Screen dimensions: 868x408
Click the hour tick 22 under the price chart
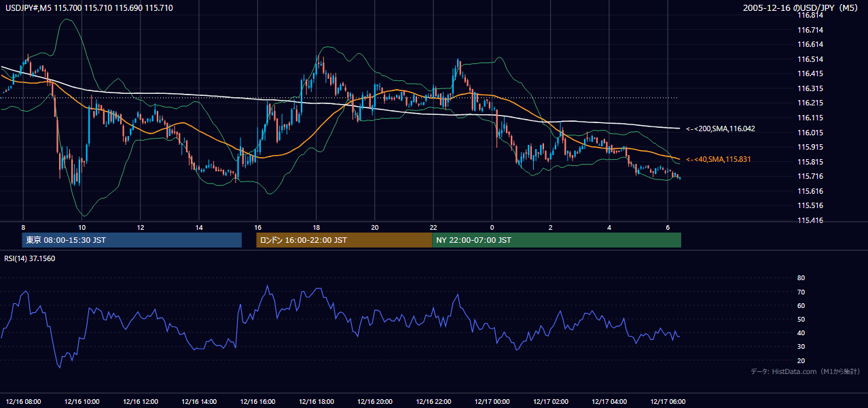click(x=433, y=227)
